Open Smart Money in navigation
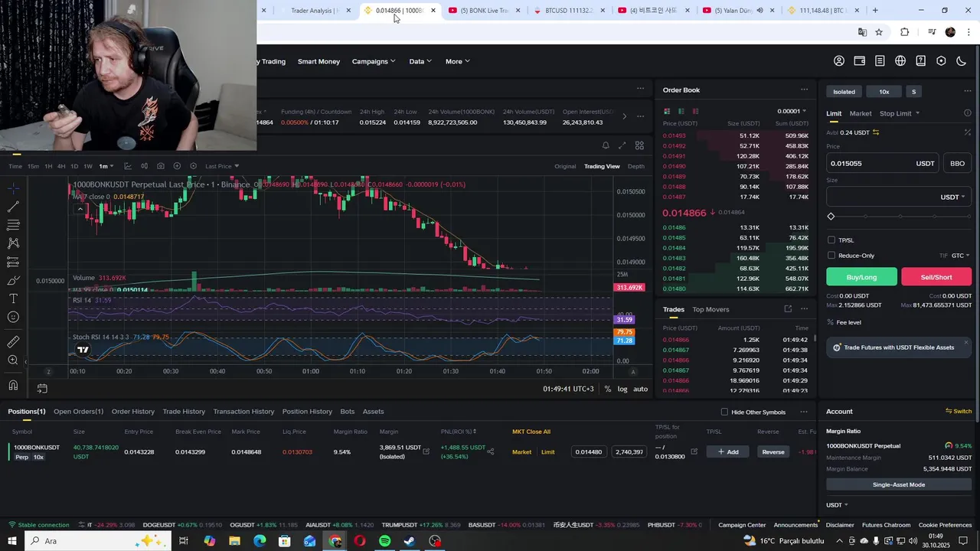 pyautogui.click(x=318, y=61)
